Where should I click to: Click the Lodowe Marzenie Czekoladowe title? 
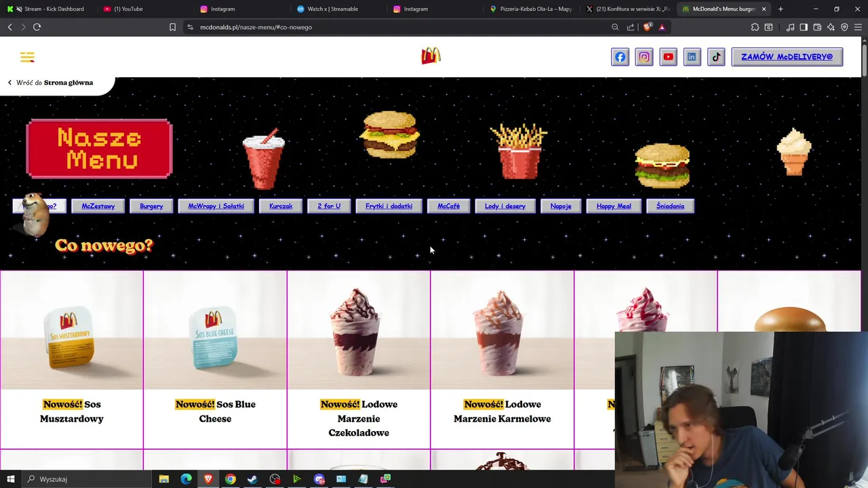click(359, 418)
